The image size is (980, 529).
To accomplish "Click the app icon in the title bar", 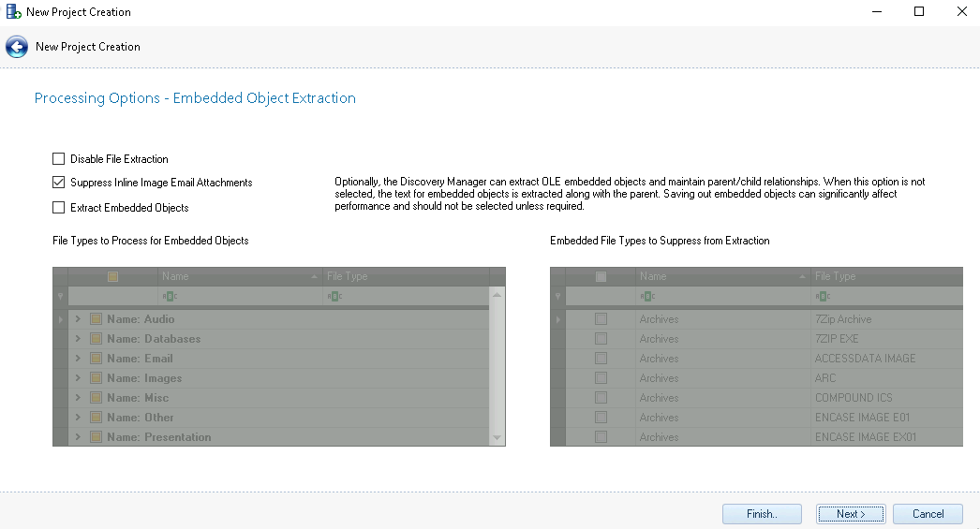I will click(14, 12).
